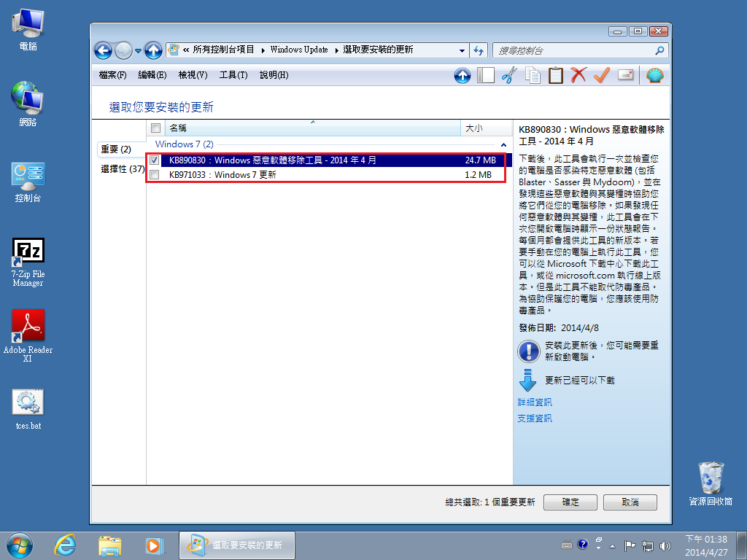
Task: Click Windows Update in the address breadcrumb
Action: pyautogui.click(x=298, y=50)
